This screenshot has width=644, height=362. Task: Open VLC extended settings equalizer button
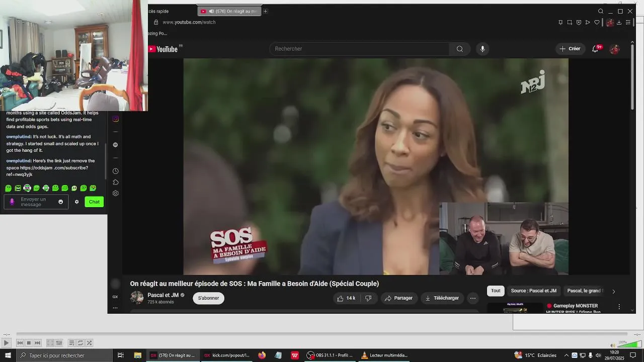[59, 343]
